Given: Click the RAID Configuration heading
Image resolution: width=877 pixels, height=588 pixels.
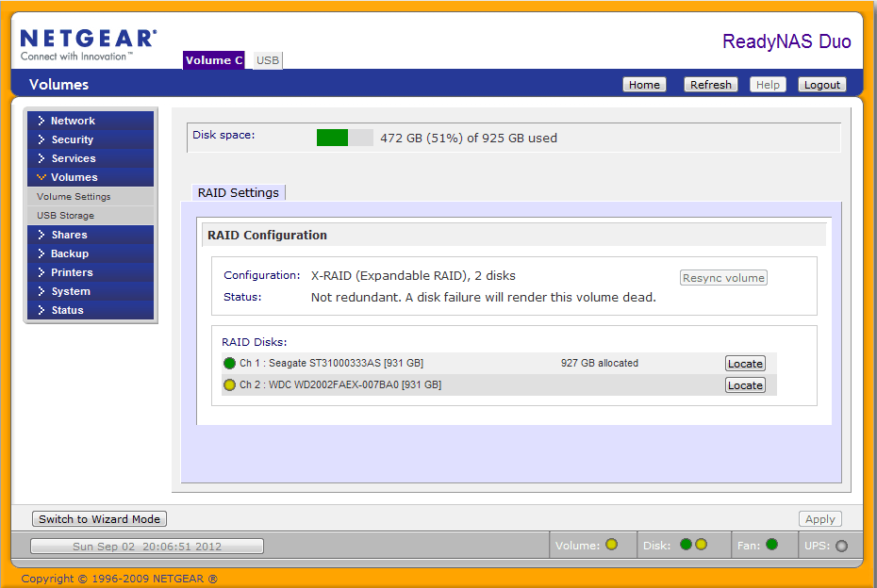Looking at the screenshot, I should pos(268,236).
